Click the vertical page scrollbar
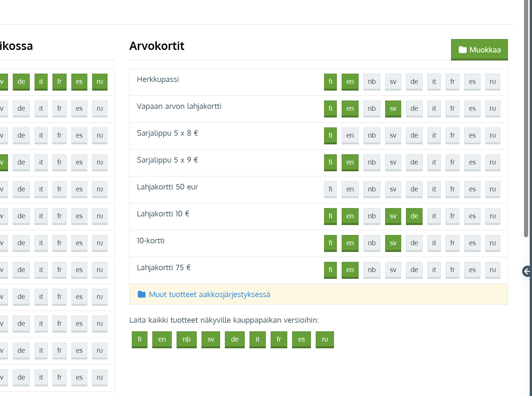The width and height of the screenshot is (532, 396). click(x=526, y=118)
